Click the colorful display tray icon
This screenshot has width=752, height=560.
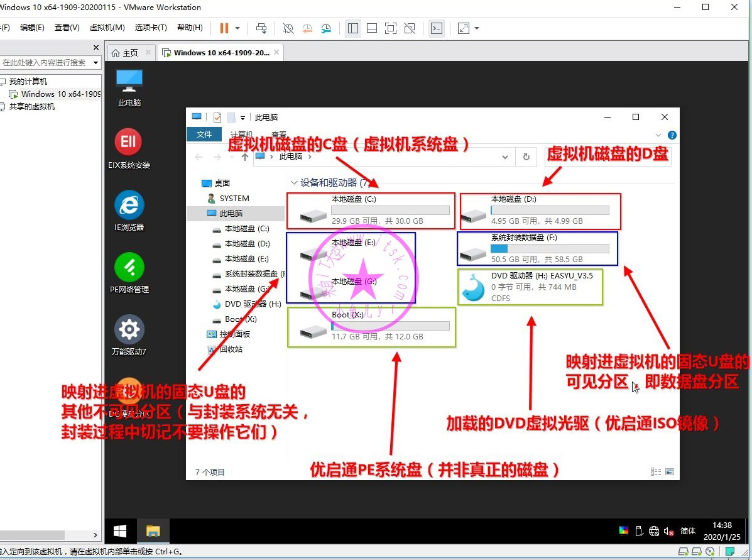pyautogui.click(x=623, y=530)
